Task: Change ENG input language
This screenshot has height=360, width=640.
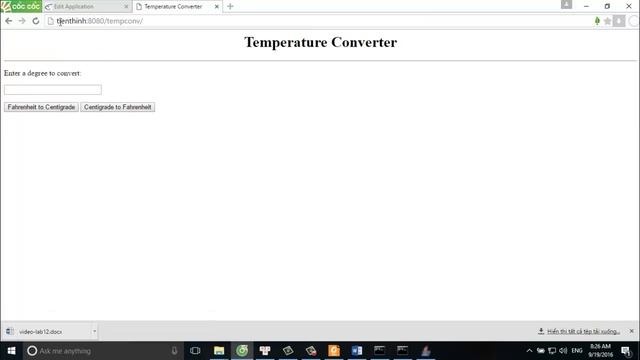Action: [577, 351]
